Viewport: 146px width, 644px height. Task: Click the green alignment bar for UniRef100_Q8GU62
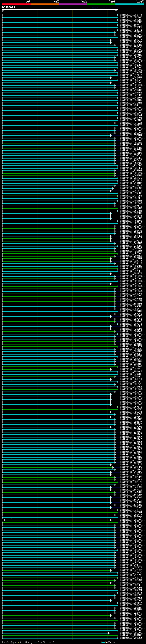tap(59, 294)
